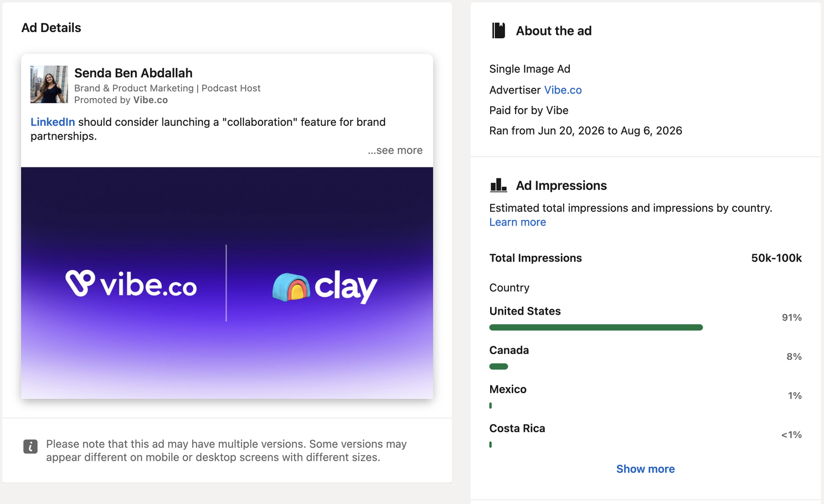Click the United States country label
The height and width of the screenshot is (504, 824).
pos(525,311)
